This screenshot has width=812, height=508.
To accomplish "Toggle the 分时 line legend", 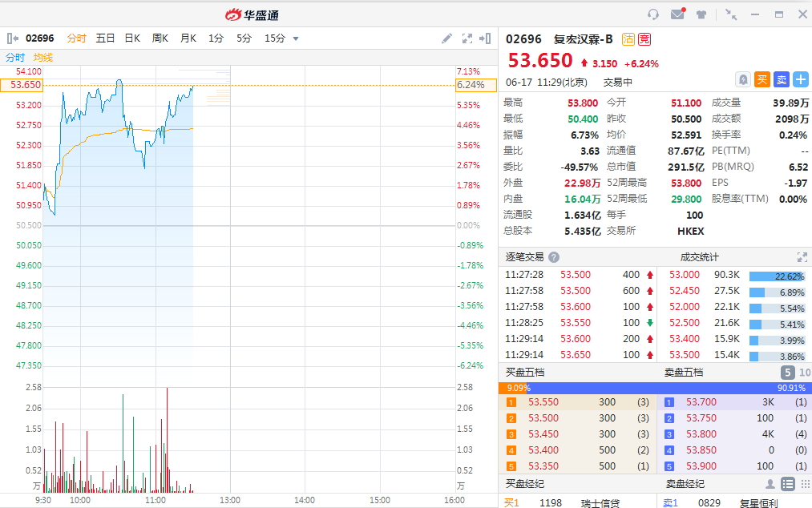I will pyautogui.click(x=15, y=58).
